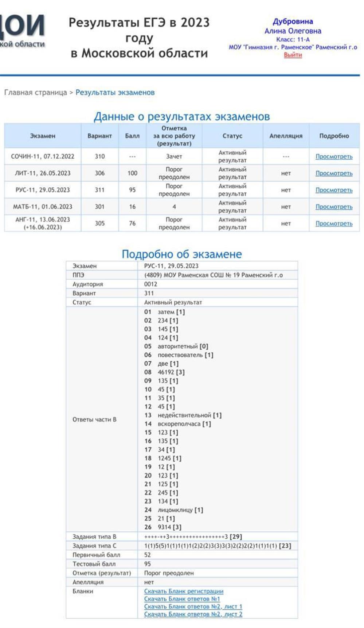The width and height of the screenshot is (364, 628).
Task: Click the Зачет result cell
Action: pos(174,156)
